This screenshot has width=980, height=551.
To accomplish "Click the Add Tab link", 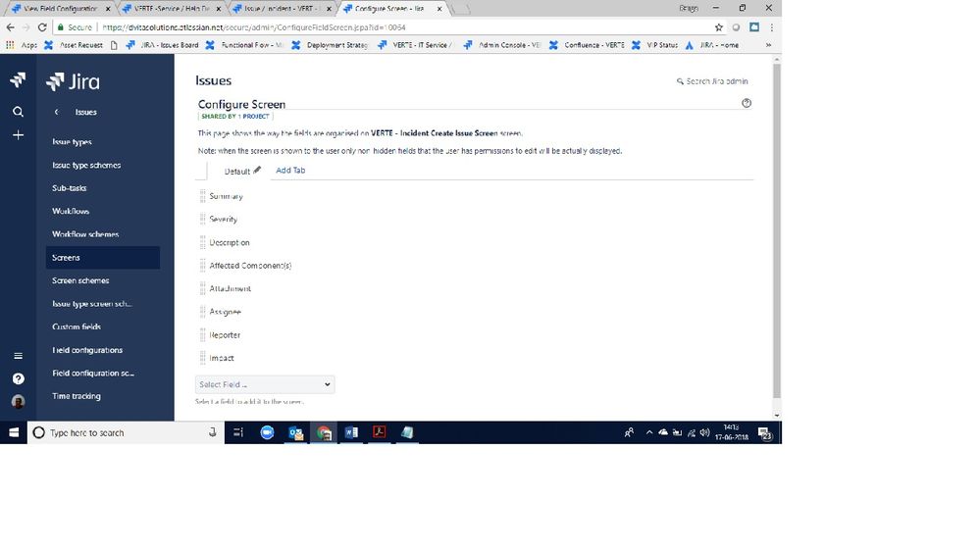I will [290, 170].
